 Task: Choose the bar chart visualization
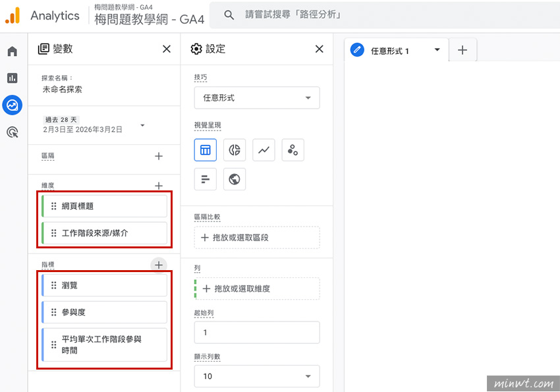click(x=205, y=179)
